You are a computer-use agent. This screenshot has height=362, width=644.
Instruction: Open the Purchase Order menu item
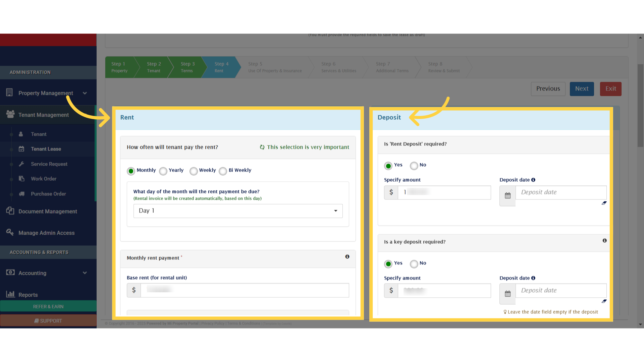pos(48,194)
